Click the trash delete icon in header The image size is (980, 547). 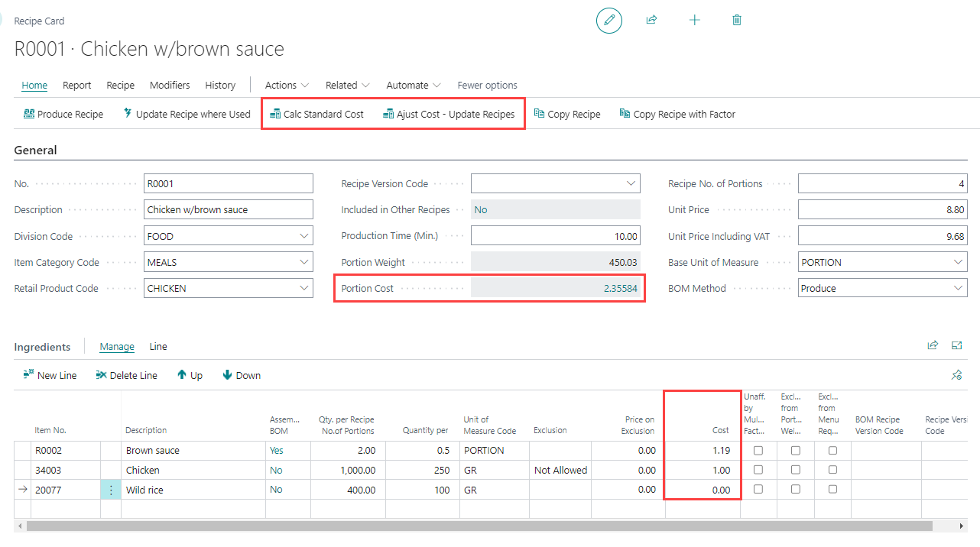[x=737, y=21]
